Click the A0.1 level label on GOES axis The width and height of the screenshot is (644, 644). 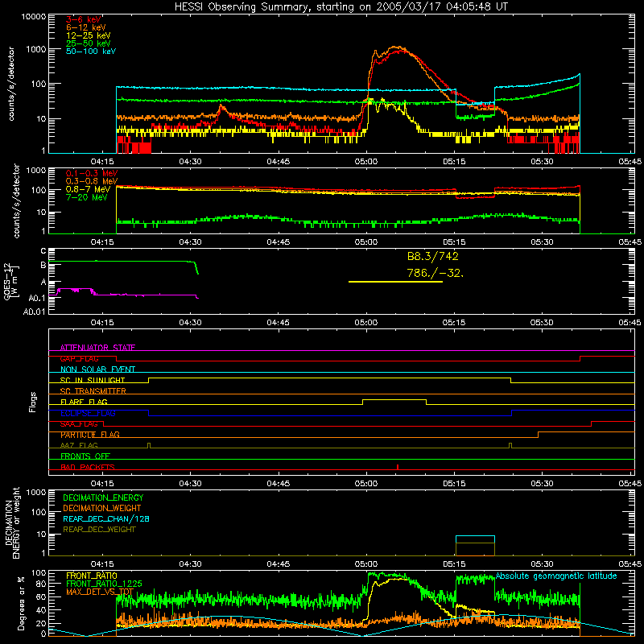37,298
